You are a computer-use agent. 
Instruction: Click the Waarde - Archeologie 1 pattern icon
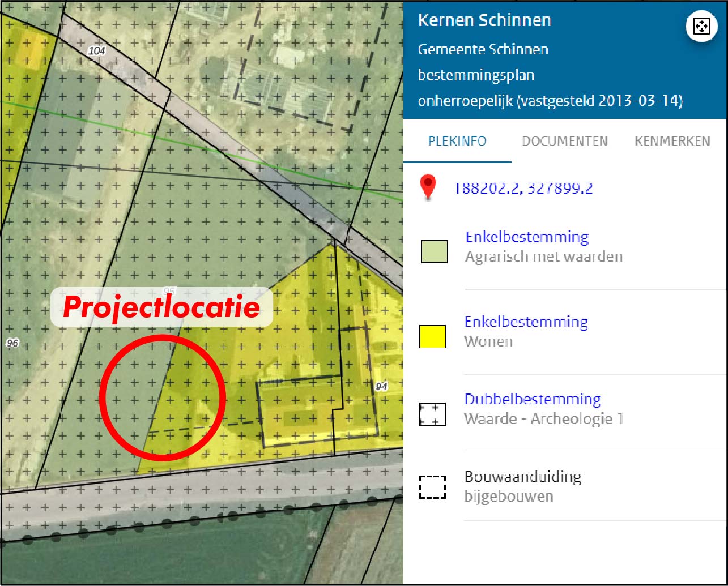point(433,414)
